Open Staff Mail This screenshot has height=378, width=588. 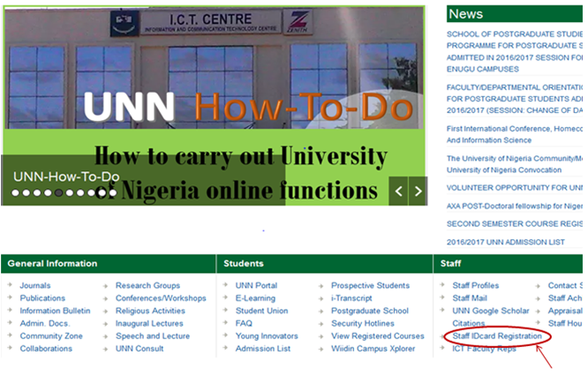coord(470,299)
